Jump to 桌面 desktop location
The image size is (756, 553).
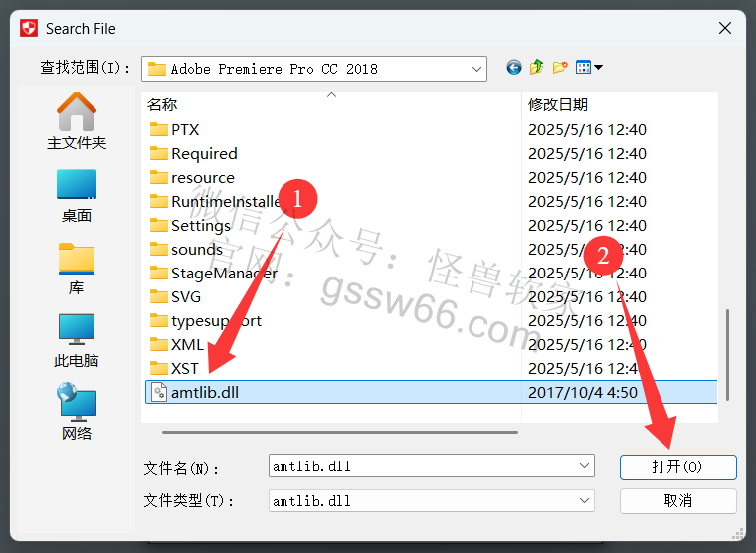click(77, 196)
